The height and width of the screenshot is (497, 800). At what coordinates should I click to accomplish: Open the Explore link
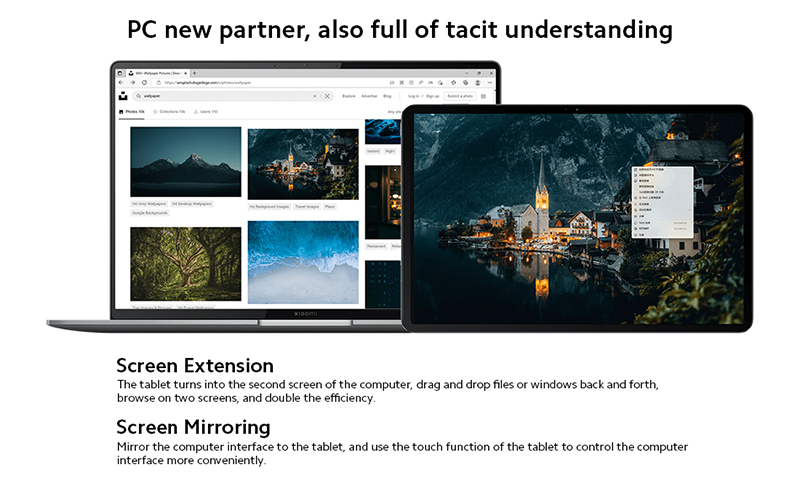coord(348,96)
